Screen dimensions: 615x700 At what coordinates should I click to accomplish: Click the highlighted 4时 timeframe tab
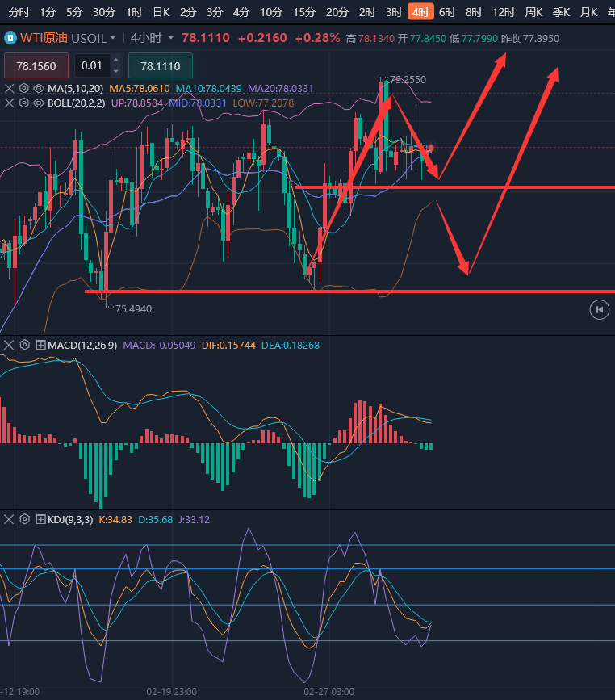coord(420,12)
